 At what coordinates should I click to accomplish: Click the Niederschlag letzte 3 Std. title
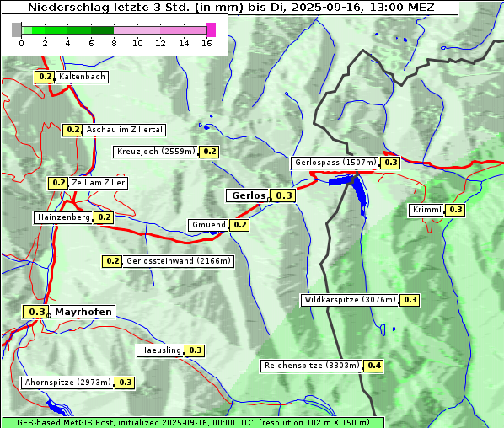[231, 8]
